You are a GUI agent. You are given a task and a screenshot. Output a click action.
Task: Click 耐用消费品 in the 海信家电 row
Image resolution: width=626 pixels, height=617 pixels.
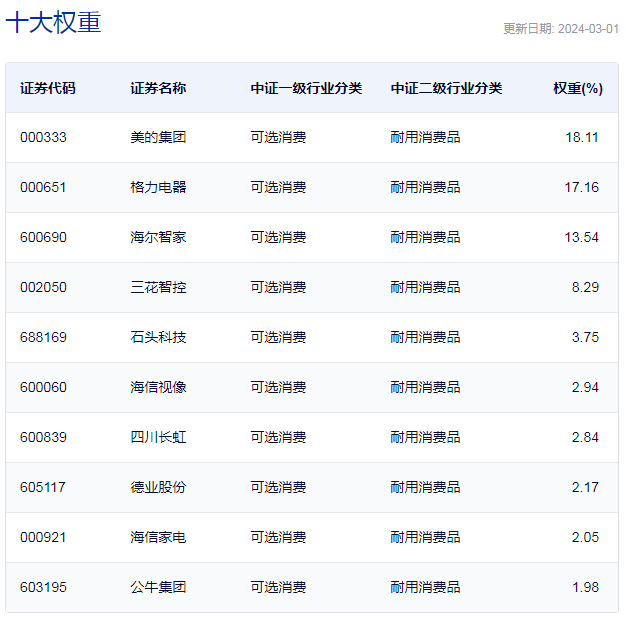[425, 537]
